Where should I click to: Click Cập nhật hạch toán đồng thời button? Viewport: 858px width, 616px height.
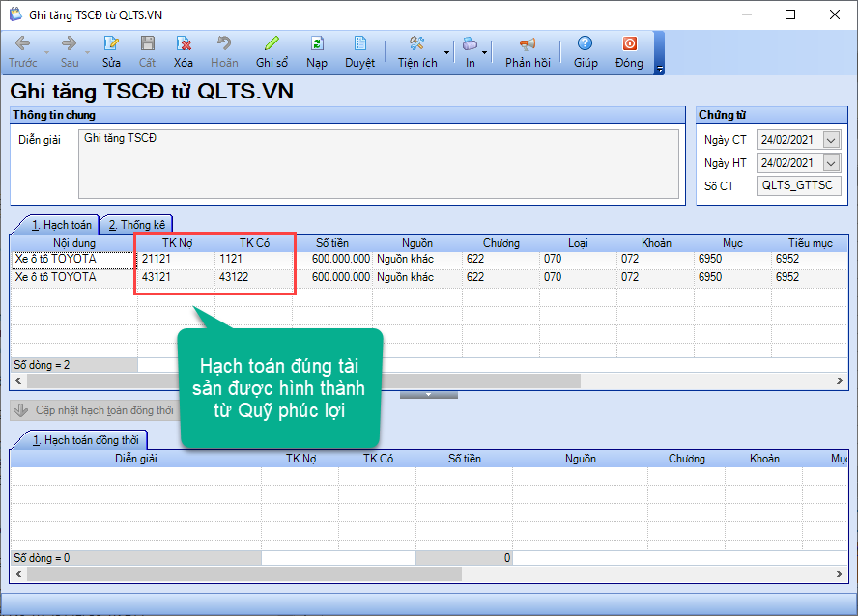point(93,410)
